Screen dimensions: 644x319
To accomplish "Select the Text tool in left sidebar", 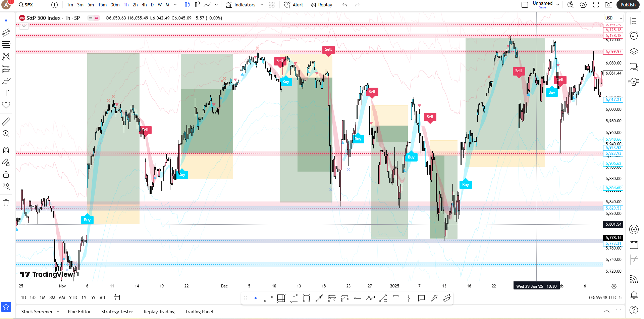I will pos(6,93).
